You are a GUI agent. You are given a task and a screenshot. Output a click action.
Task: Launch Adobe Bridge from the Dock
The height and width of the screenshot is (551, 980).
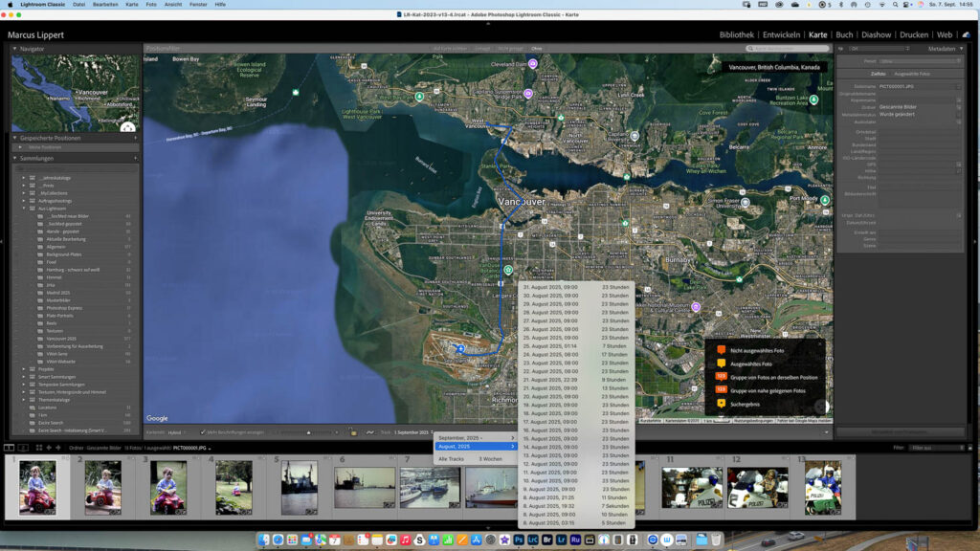546,540
